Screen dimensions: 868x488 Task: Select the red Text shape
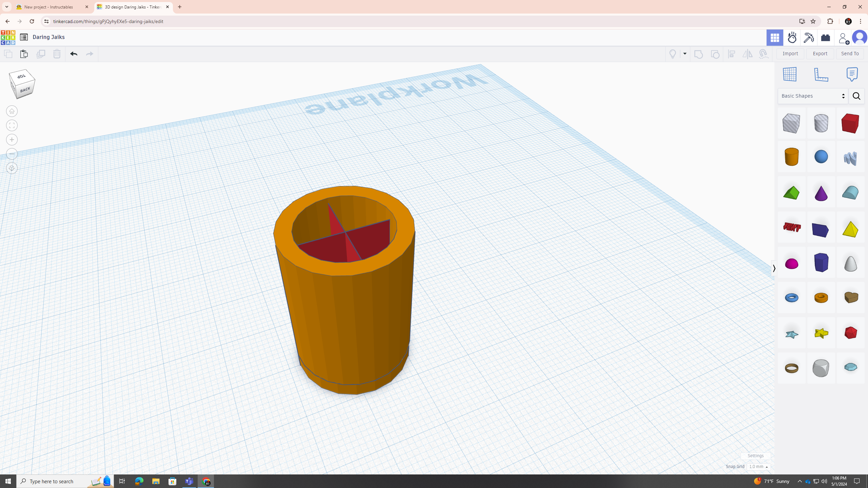tap(791, 227)
